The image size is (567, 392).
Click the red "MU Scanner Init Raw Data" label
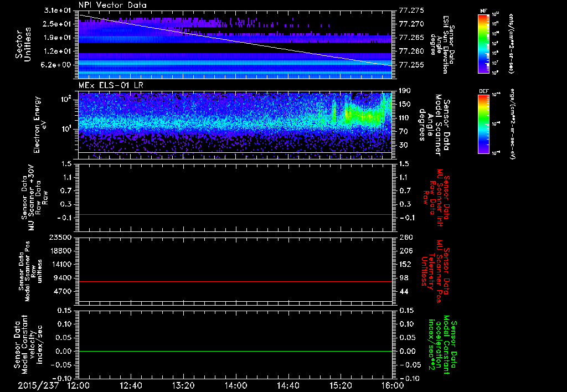[435, 198]
